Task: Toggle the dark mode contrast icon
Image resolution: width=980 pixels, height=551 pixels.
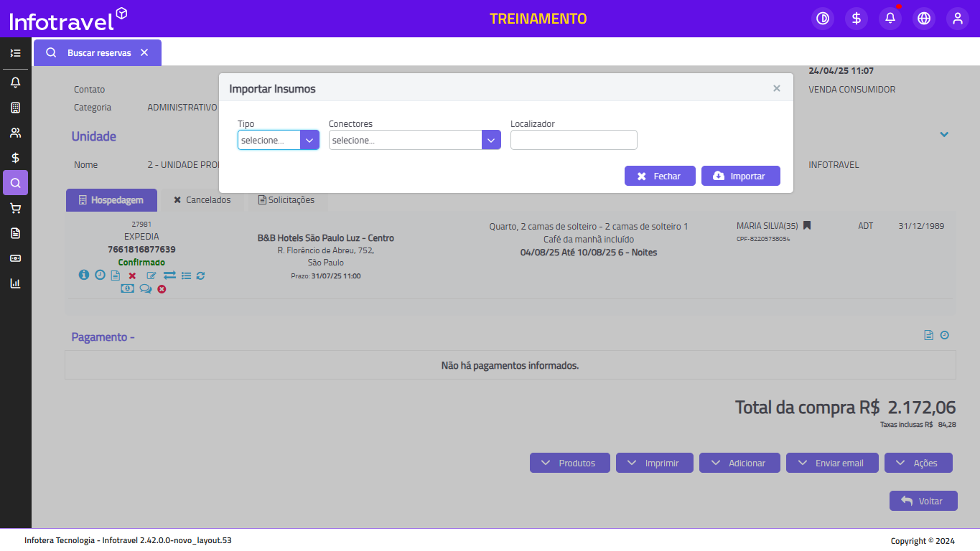Action: point(823,19)
